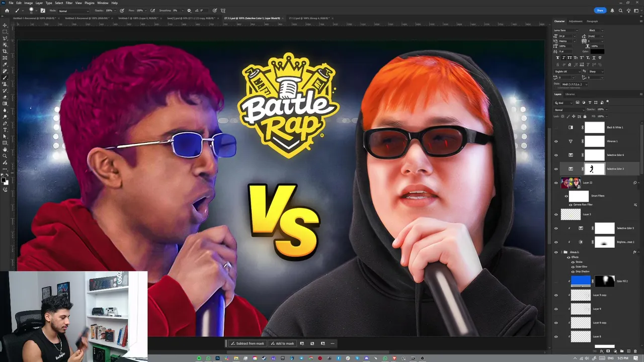Open the brush preset picker arrow
The height and width of the screenshot is (362, 644).
[x=36, y=10]
